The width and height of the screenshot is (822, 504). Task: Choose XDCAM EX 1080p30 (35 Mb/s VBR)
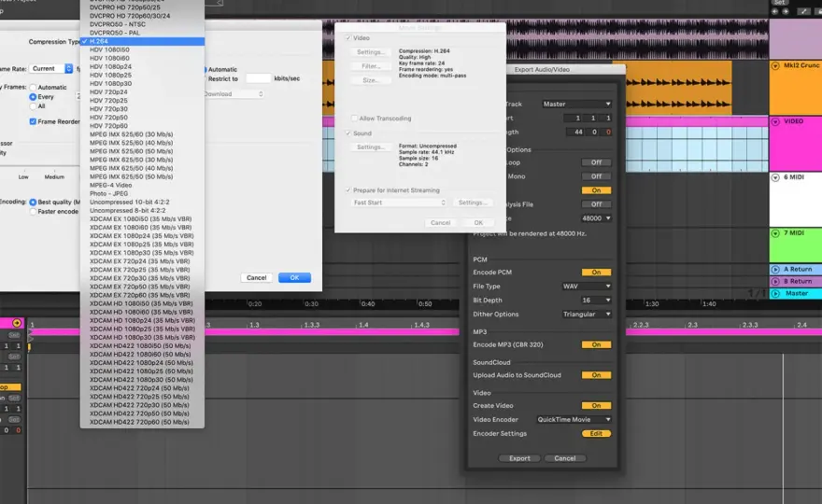coord(142,253)
